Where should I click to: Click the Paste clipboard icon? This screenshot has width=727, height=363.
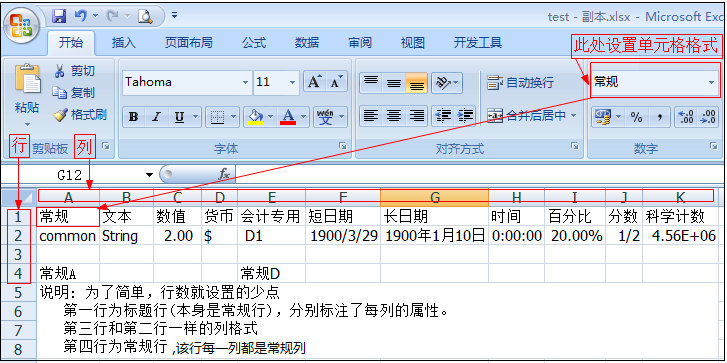[28, 79]
